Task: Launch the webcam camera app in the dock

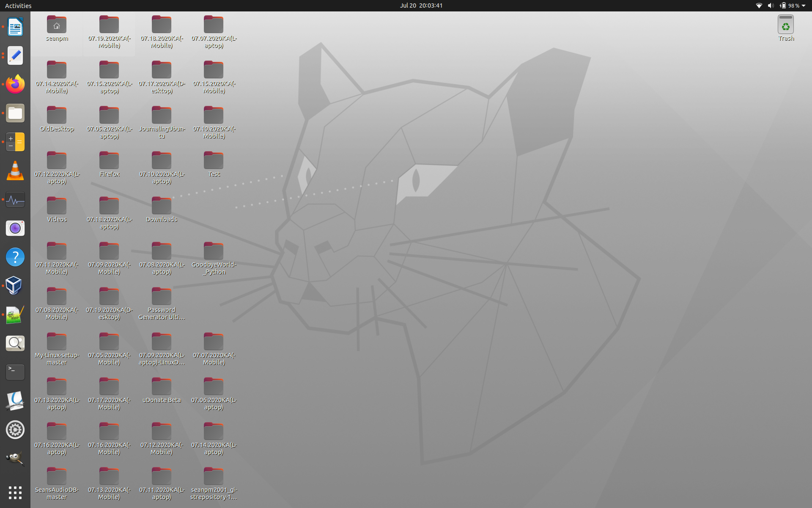Action: click(x=15, y=228)
